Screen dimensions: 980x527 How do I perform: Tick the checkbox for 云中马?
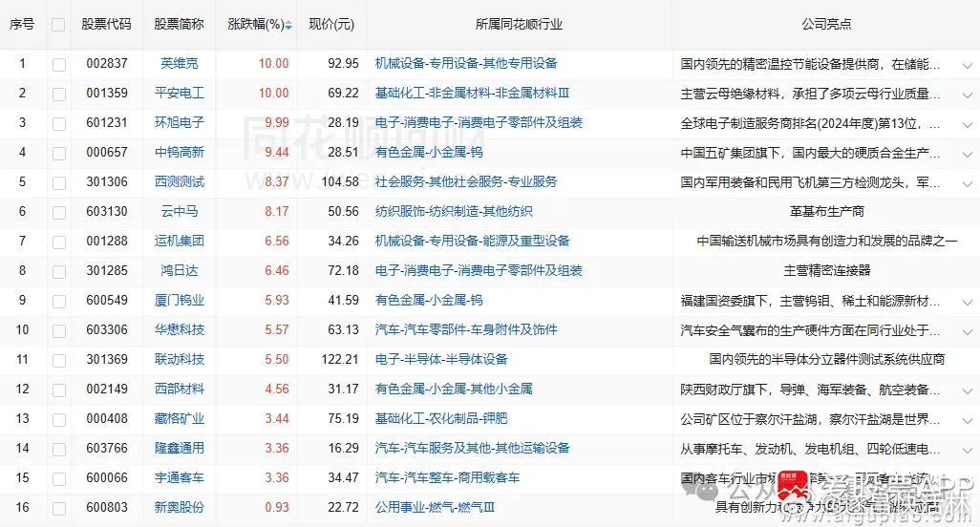(59, 212)
